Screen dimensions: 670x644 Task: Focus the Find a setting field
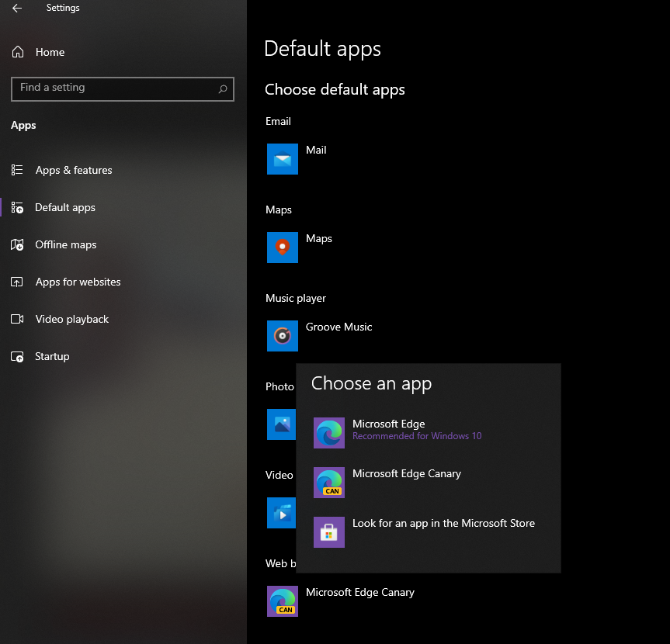[122, 88]
